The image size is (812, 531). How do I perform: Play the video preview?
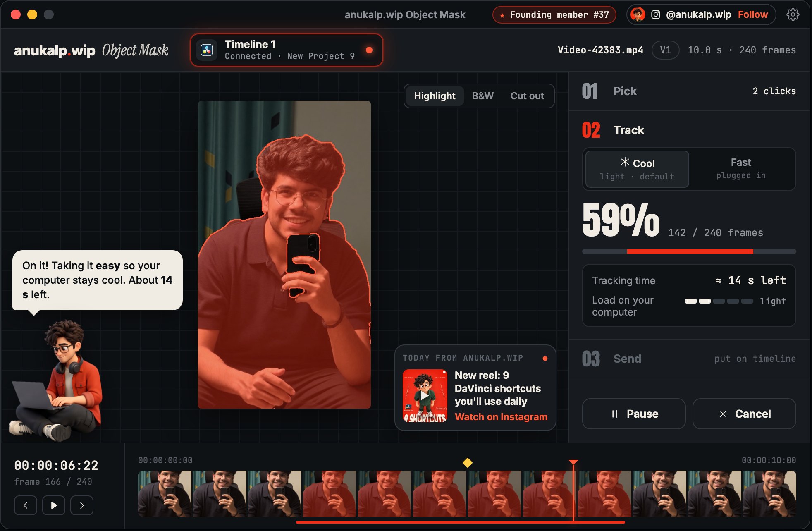coord(54,505)
